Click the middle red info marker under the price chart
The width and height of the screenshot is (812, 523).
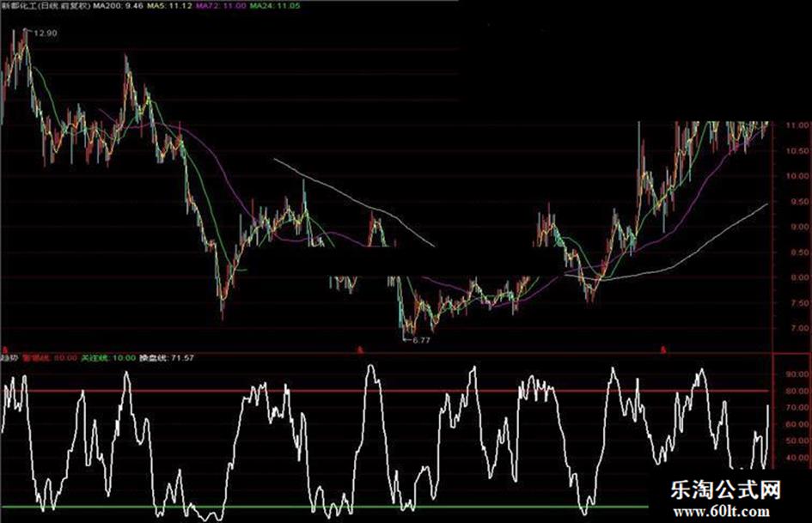361,350
